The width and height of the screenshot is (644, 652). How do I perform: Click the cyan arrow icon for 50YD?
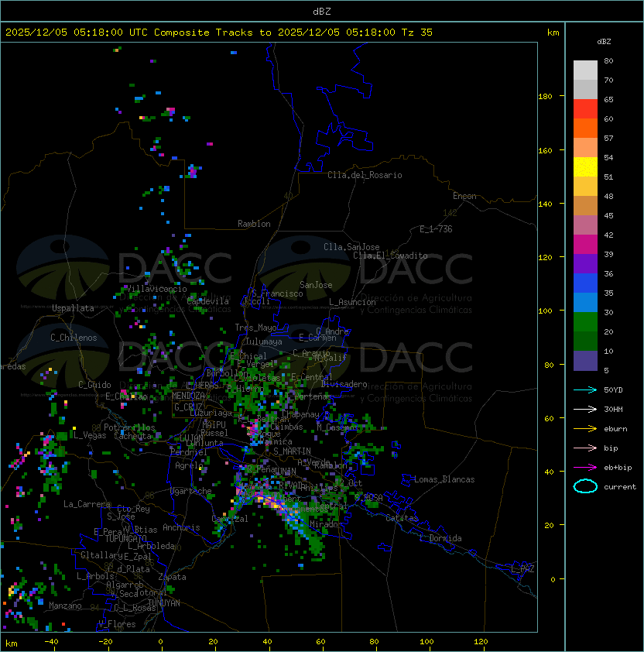[585, 389]
